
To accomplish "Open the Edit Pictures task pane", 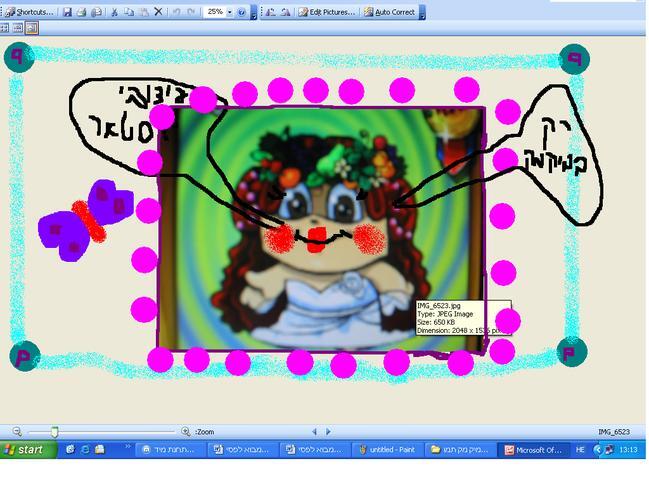I will [x=327, y=12].
